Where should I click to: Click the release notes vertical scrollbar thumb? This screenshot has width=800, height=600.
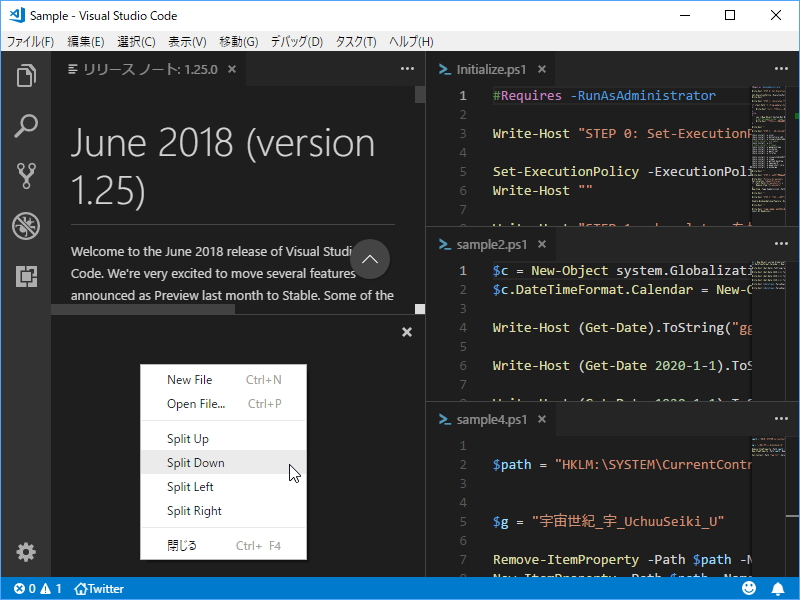(x=420, y=94)
